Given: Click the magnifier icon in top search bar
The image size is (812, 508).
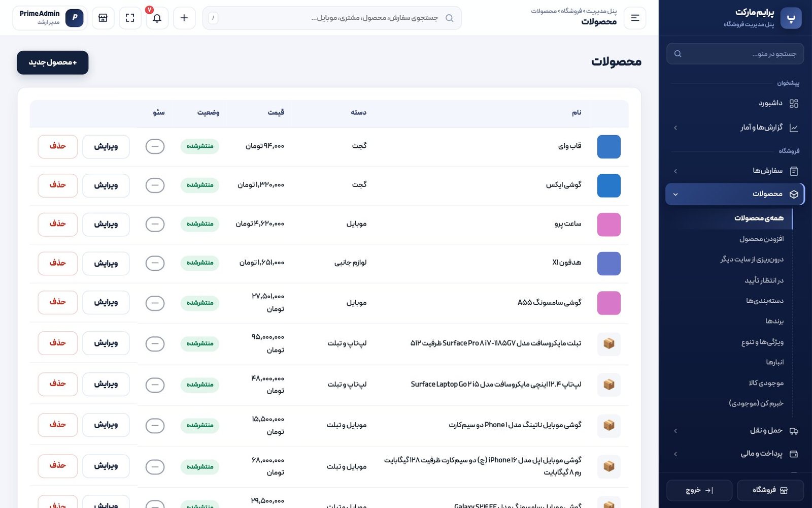Looking at the screenshot, I should click(449, 18).
